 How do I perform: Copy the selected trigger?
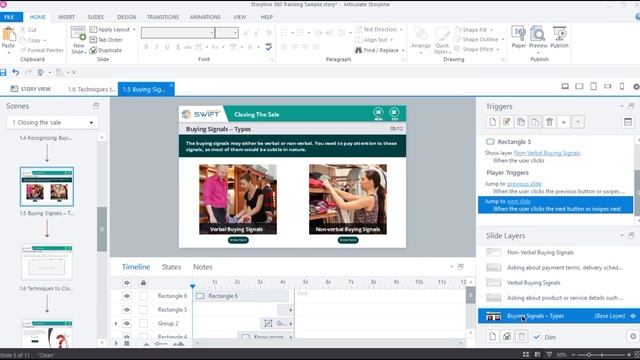(x=521, y=122)
